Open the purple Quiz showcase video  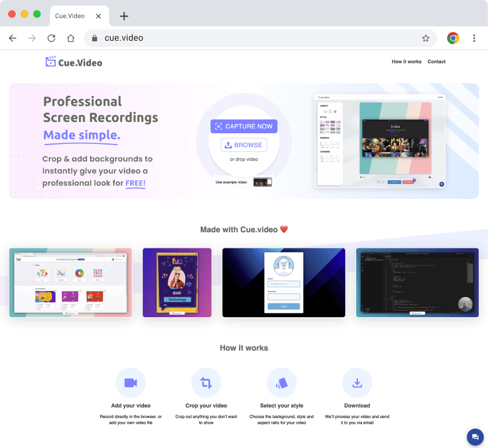click(x=177, y=283)
